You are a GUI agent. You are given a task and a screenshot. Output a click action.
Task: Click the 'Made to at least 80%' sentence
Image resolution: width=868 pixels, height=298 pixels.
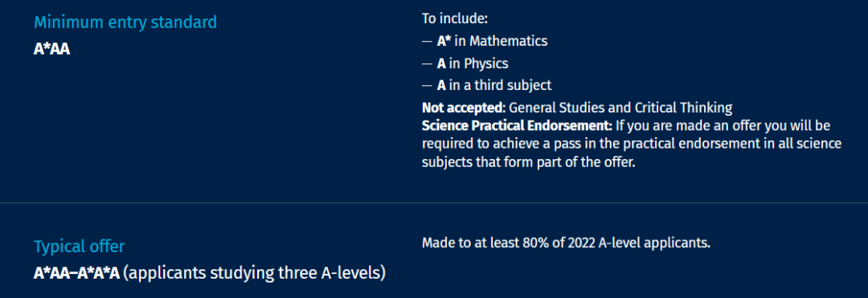coord(566,243)
